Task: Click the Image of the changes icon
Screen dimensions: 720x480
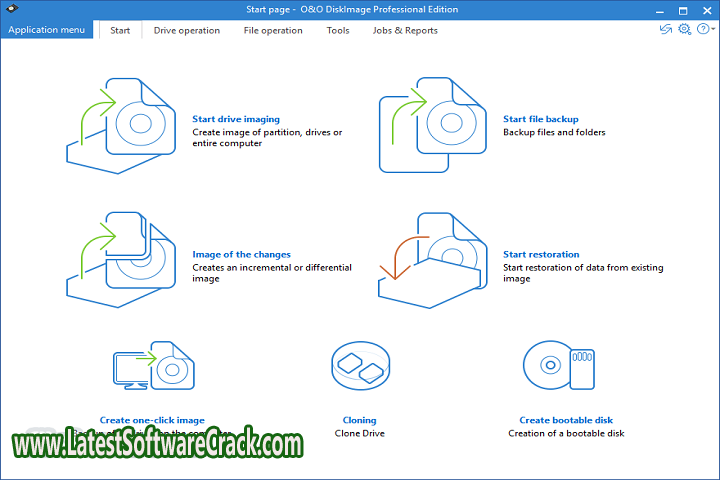Action: 121,260
